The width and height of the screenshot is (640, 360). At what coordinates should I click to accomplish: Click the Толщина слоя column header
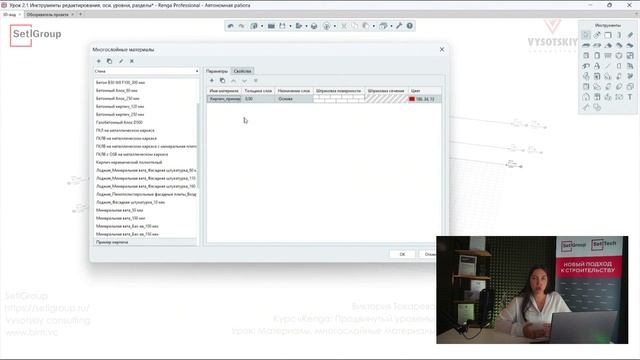[258, 91]
